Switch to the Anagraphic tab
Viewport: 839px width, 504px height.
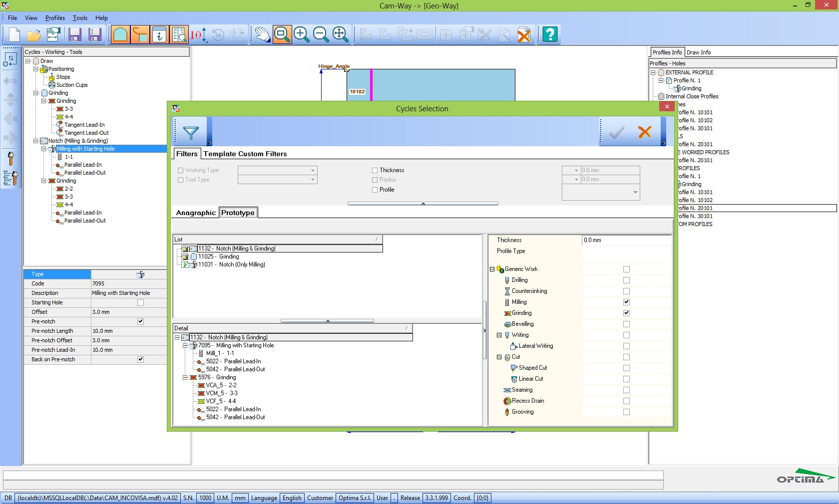196,213
